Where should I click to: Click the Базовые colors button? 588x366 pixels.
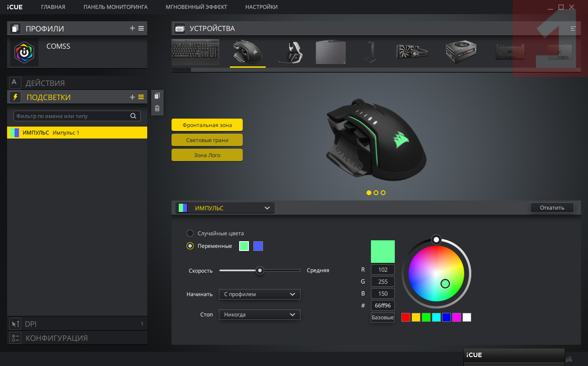pyautogui.click(x=383, y=318)
